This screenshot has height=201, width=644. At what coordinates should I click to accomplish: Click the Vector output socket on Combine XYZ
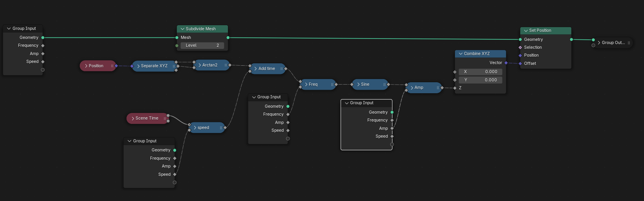point(506,63)
